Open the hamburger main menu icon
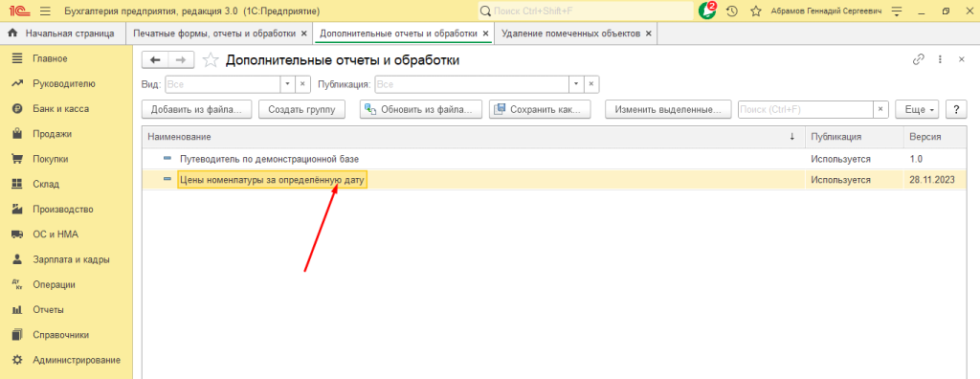This screenshot has width=980, height=379. click(x=45, y=11)
